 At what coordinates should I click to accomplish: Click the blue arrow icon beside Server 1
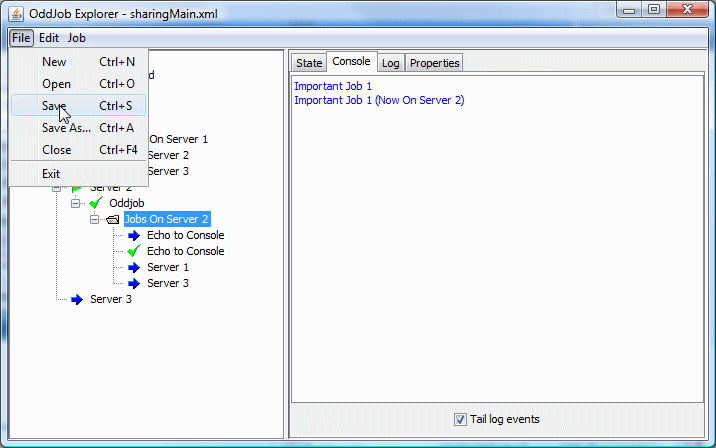(x=134, y=267)
